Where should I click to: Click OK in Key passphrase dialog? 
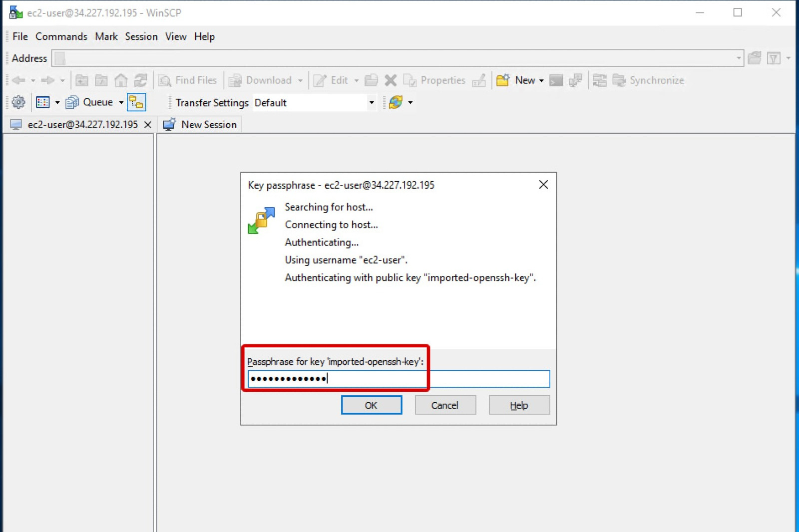(x=372, y=405)
